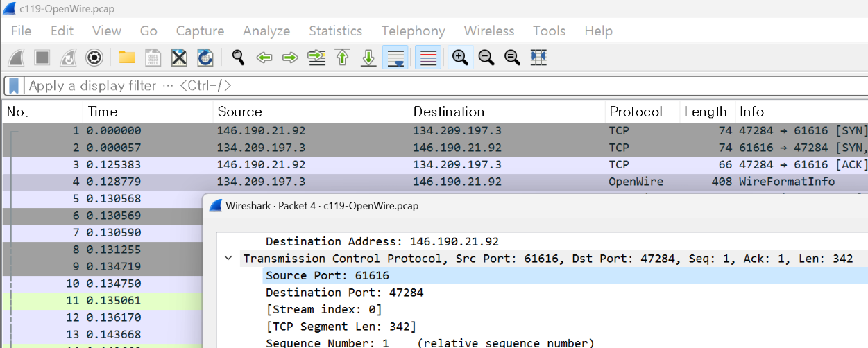
Task: Zoom out main window text
Action: pos(486,58)
